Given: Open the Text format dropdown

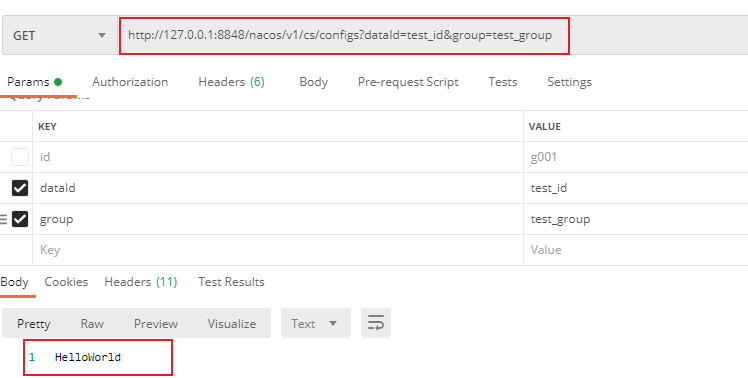Looking at the screenshot, I should pos(316,323).
